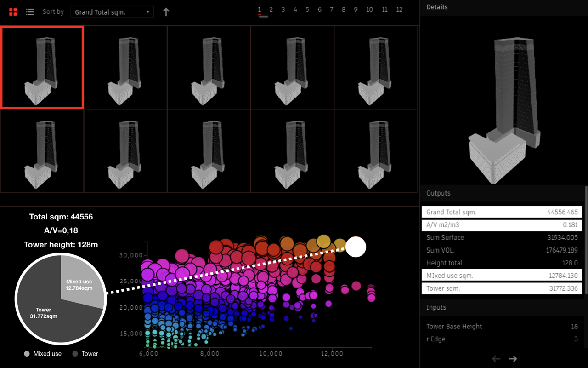Open the Sort by Grand Total sqm. dropdown
The image size is (588, 368).
112,12
